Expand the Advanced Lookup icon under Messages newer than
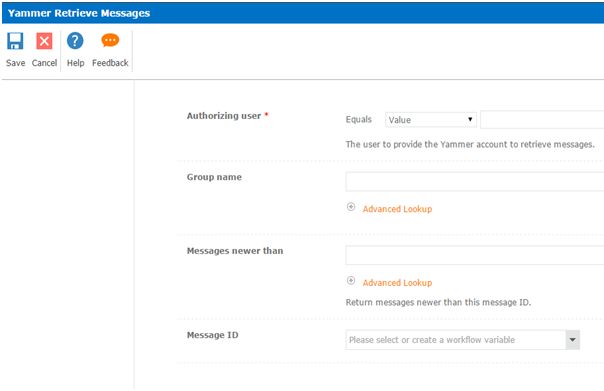The height and width of the screenshot is (391, 604). 351,280
